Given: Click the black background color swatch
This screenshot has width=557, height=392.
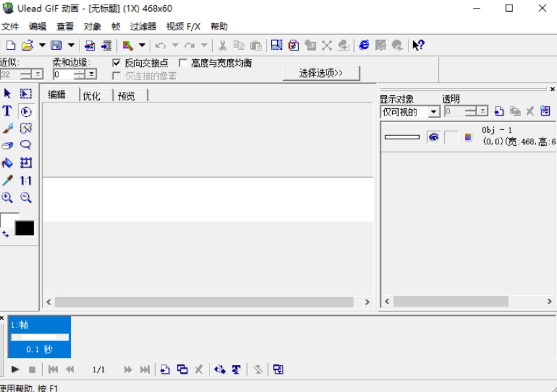Looking at the screenshot, I should coord(25,229).
